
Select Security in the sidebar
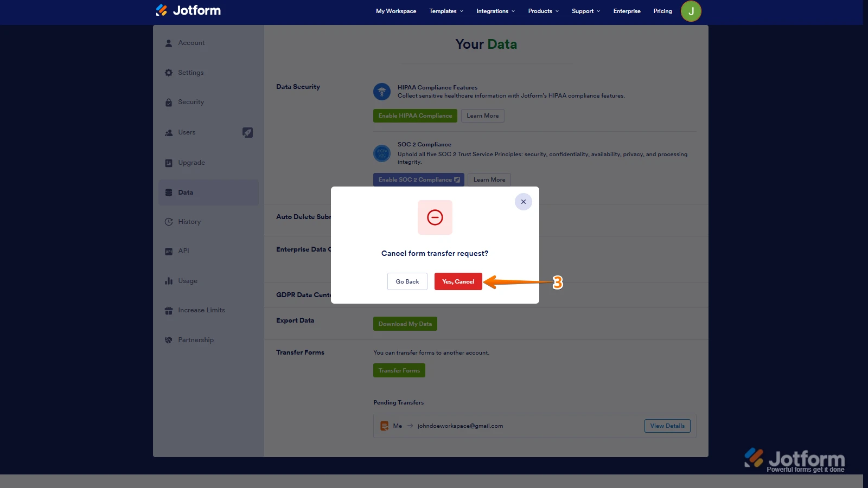click(191, 102)
